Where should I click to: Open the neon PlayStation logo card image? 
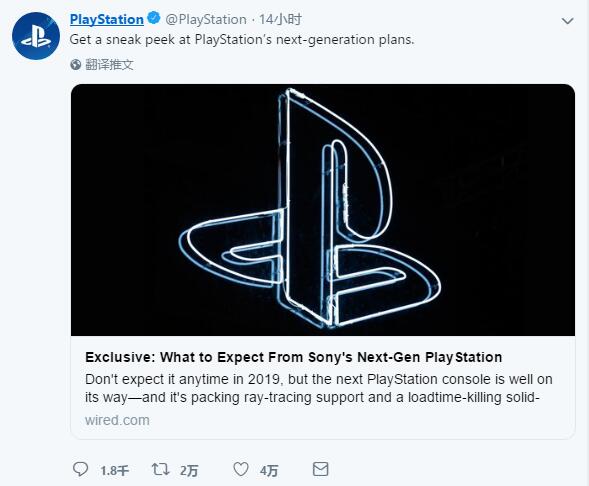(x=323, y=210)
